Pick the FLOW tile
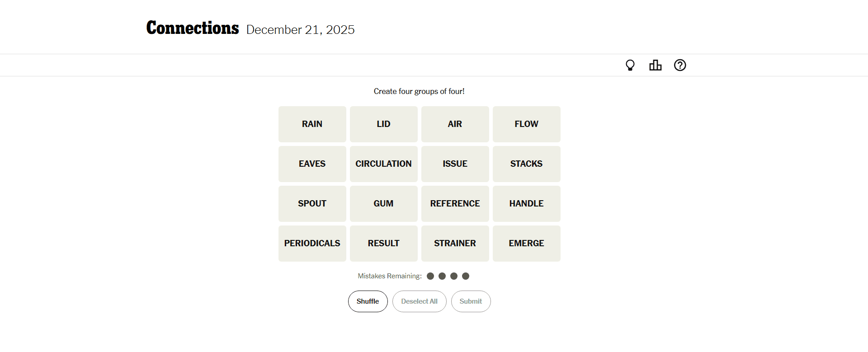 point(526,124)
